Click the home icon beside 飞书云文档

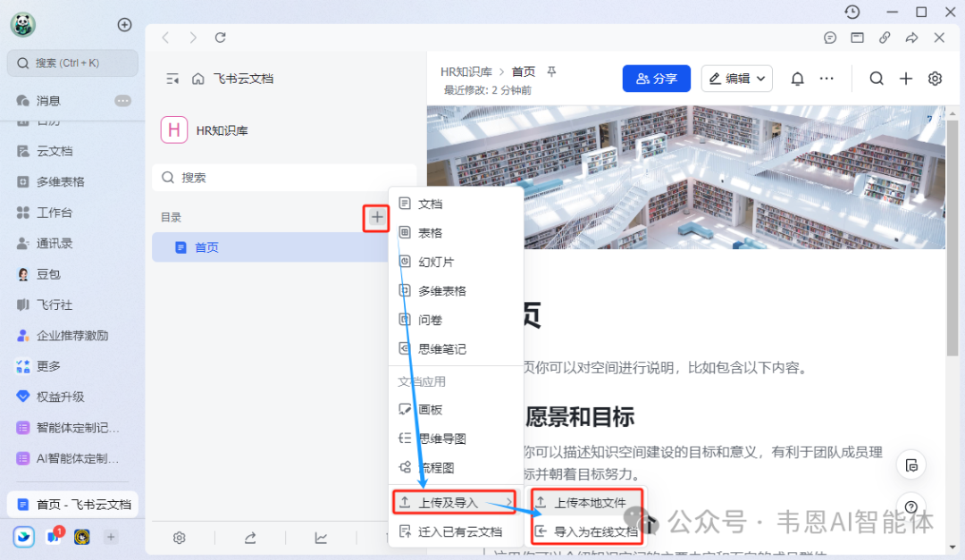click(x=198, y=79)
